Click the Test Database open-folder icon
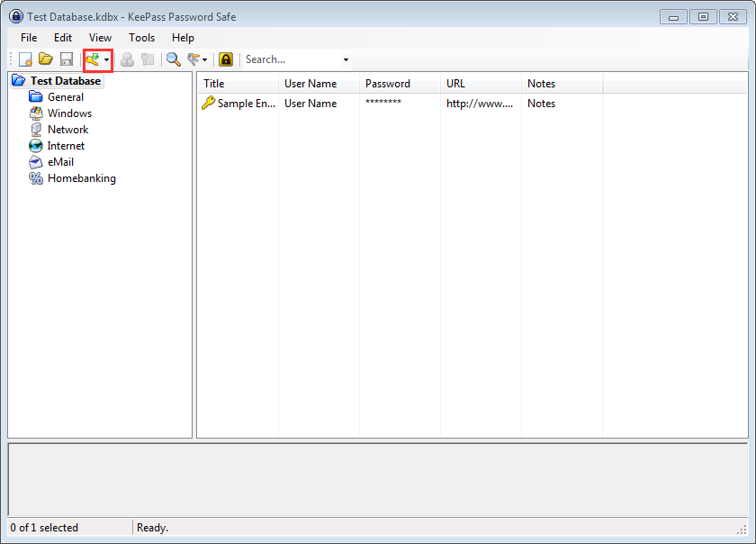The width and height of the screenshot is (756, 544). (18, 81)
